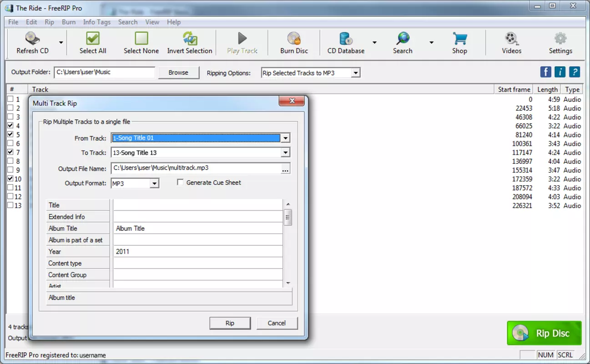
Task: Expand the Search toolbar dropdown arrow
Action: click(x=431, y=42)
